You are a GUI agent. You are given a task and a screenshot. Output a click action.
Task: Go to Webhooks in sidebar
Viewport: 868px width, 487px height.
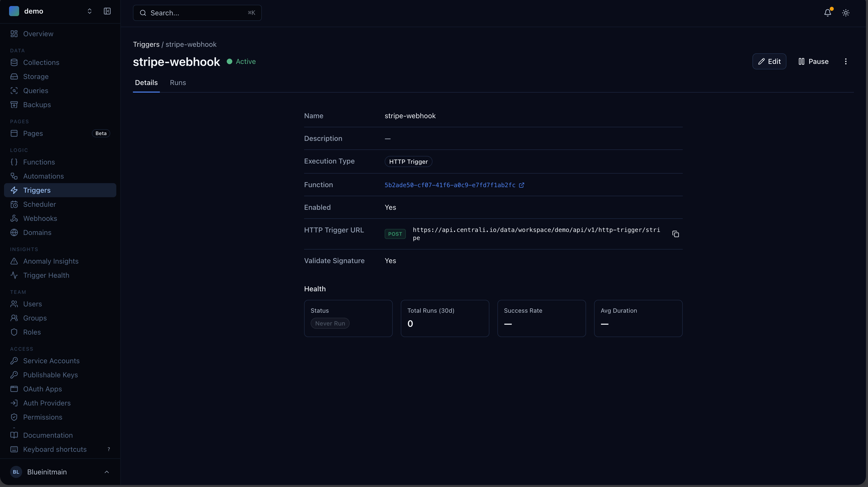(40, 219)
